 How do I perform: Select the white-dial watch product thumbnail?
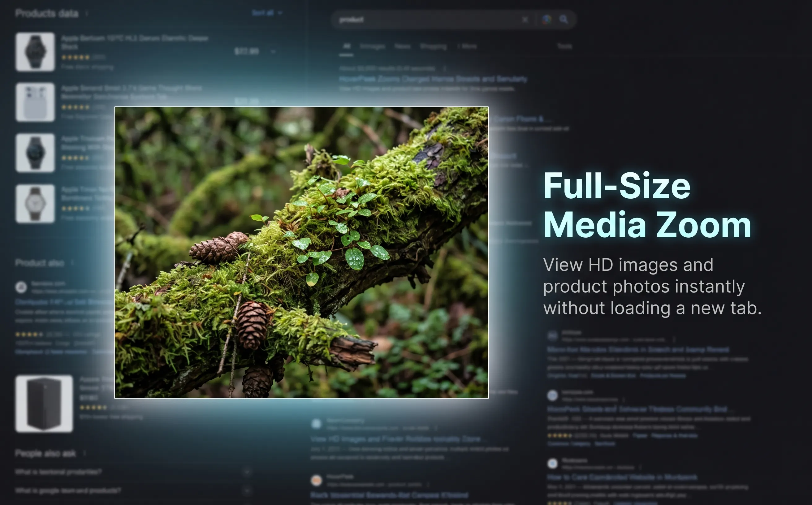click(35, 203)
